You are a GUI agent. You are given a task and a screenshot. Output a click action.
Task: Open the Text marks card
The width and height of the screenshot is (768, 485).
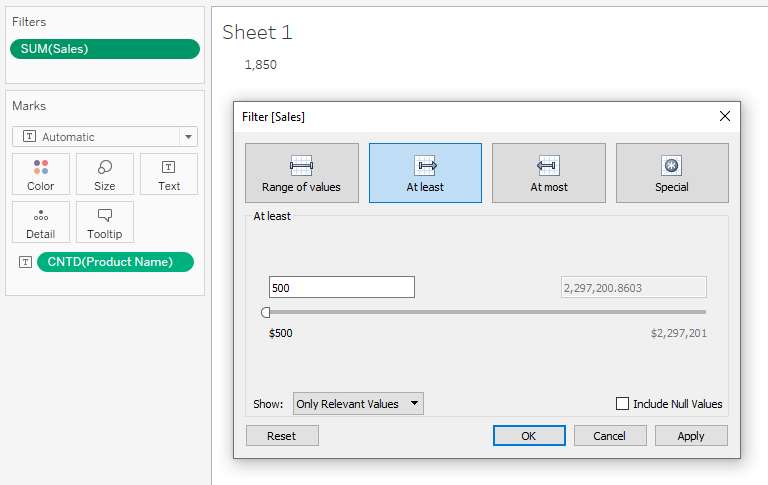169,174
